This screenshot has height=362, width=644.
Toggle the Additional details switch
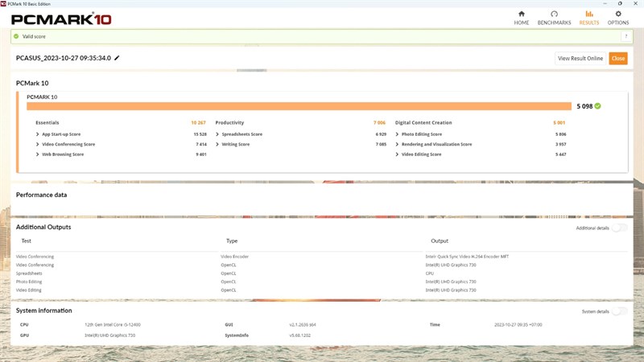pyautogui.click(x=619, y=228)
